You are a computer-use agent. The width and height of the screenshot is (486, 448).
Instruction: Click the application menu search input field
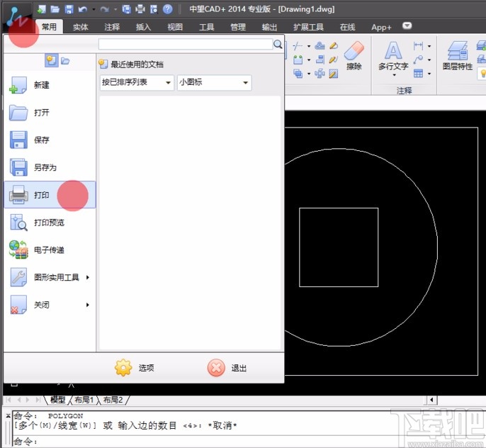pos(186,45)
